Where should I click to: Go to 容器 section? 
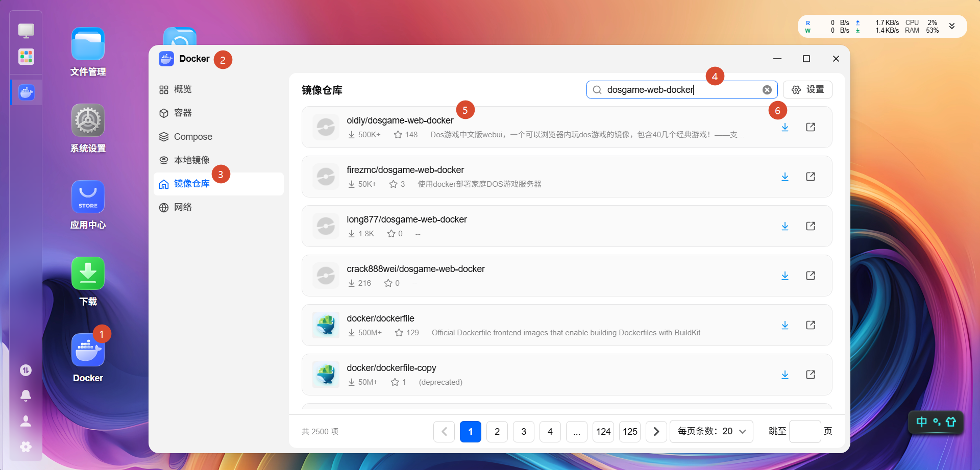218,113
